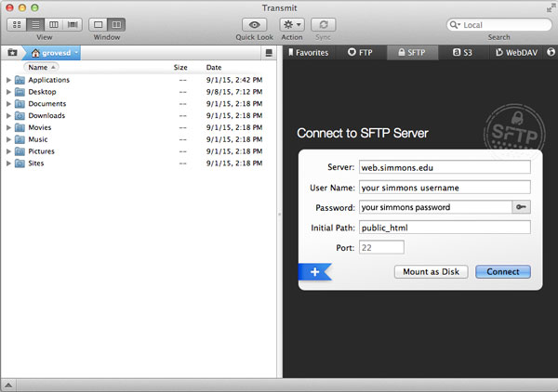Switch to thumbnail icon view
Screen dimensions: 558x392
pos(17,24)
